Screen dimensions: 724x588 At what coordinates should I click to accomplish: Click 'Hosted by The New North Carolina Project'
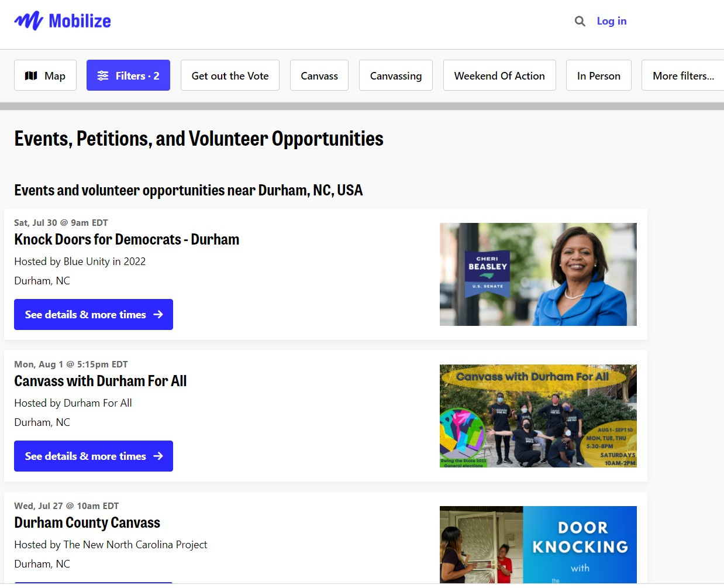coord(111,545)
